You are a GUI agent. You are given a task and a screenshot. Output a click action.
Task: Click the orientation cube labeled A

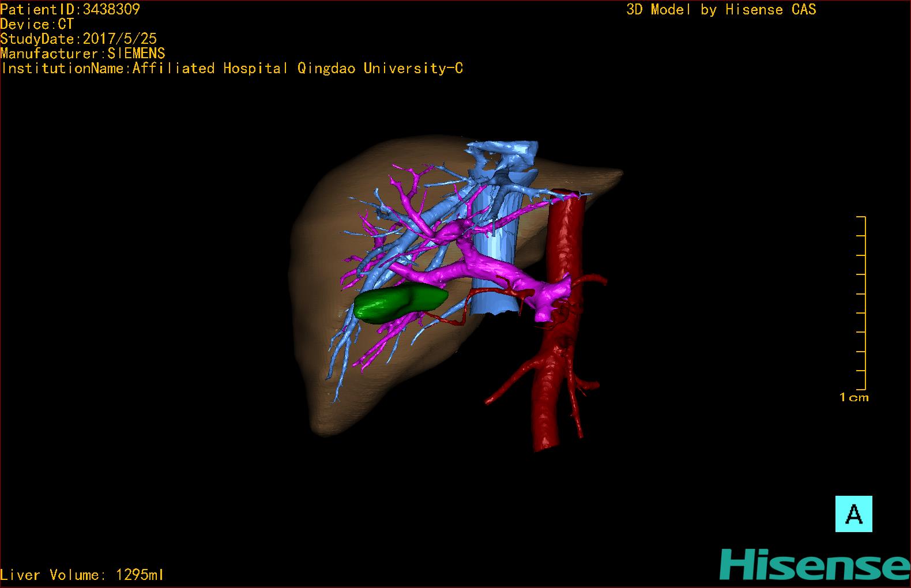[x=853, y=514]
